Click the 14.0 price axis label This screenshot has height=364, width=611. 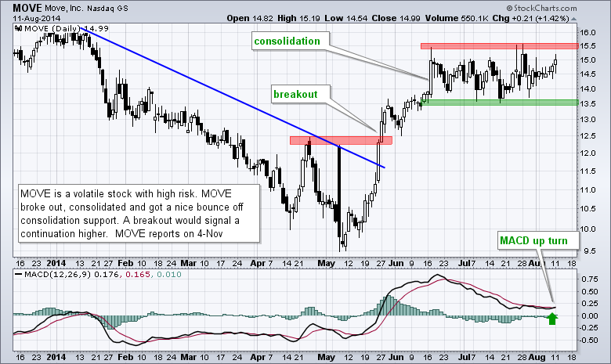click(587, 88)
